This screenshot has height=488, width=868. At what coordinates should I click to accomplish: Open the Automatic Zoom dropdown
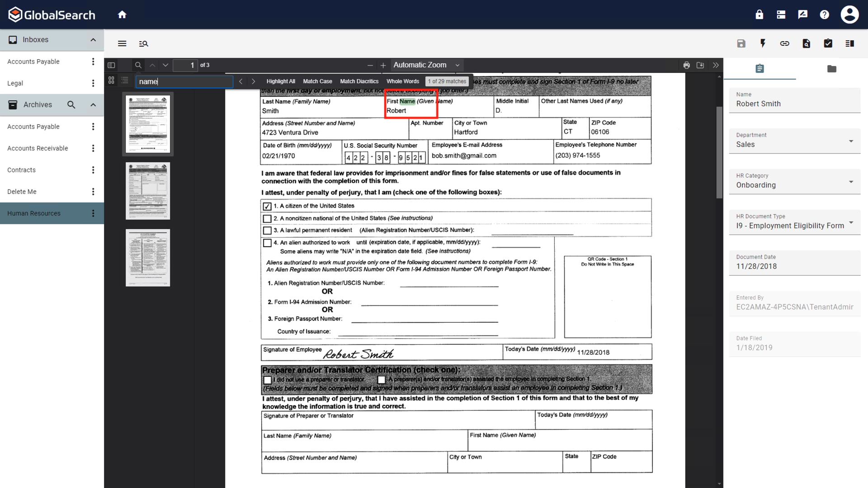[426, 65]
